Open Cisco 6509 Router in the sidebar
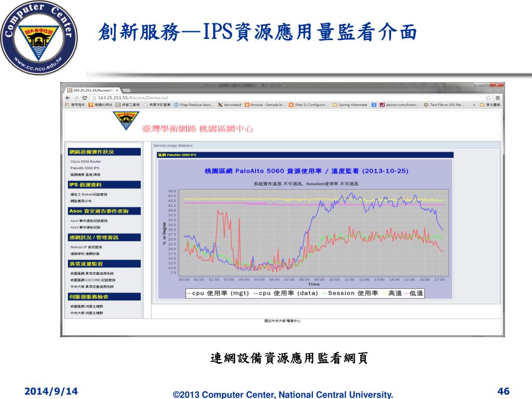The image size is (532, 399). point(86,162)
